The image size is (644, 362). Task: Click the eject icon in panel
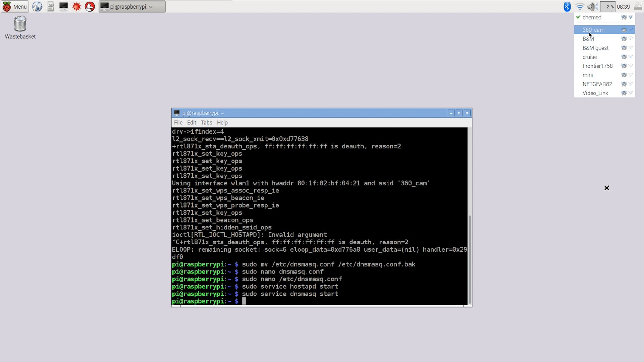click(638, 6)
